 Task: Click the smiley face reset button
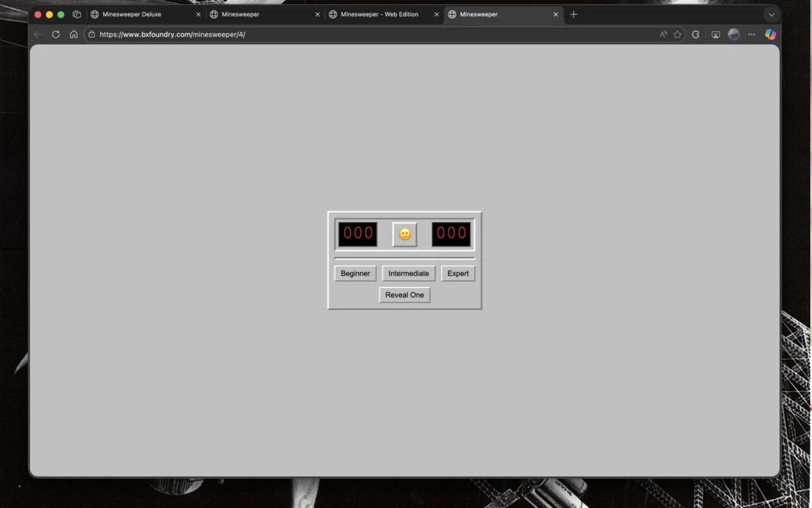pos(404,234)
